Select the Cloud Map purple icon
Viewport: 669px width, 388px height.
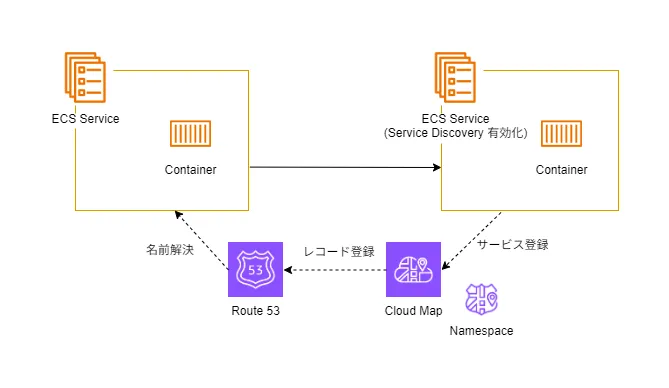click(413, 269)
